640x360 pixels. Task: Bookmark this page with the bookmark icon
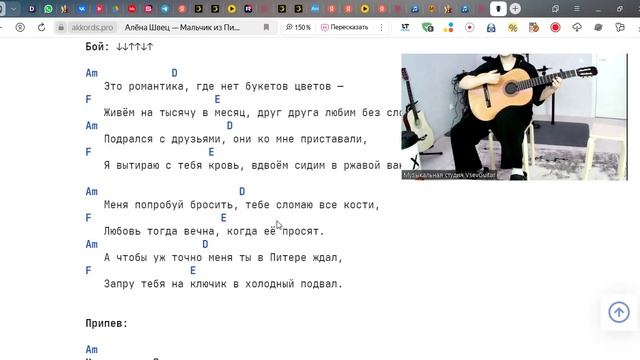click(x=266, y=27)
